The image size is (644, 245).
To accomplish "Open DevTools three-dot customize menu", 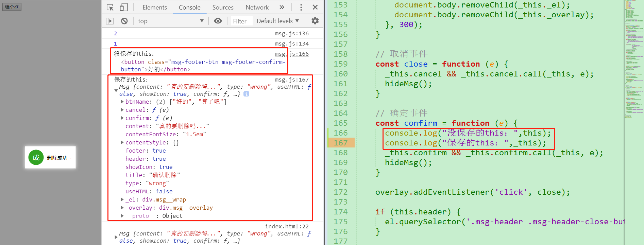I will point(301,7).
